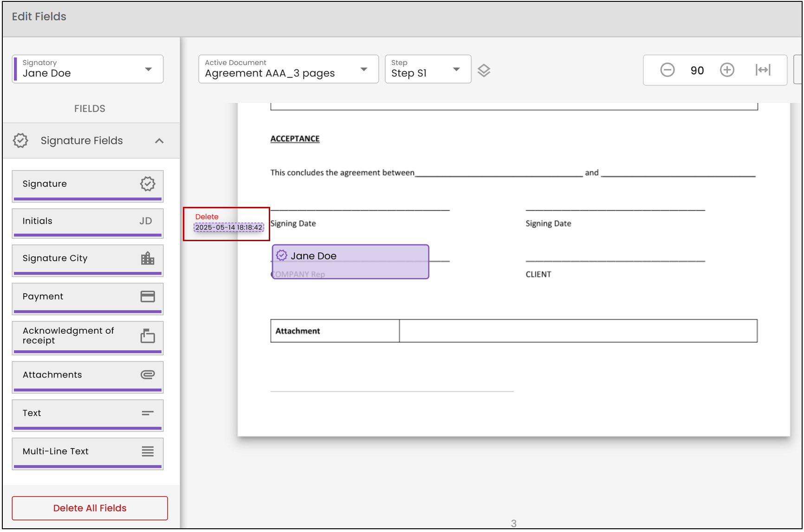Select the Signature field badge icon
This screenshot has height=532, width=804.
[x=148, y=184]
